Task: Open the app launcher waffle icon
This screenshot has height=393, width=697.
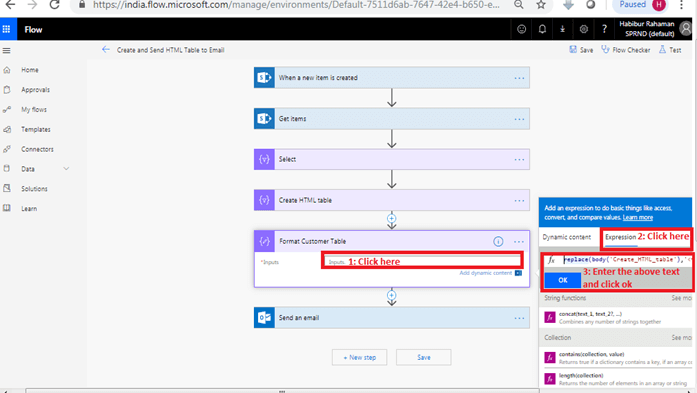Action: (6, 29)
